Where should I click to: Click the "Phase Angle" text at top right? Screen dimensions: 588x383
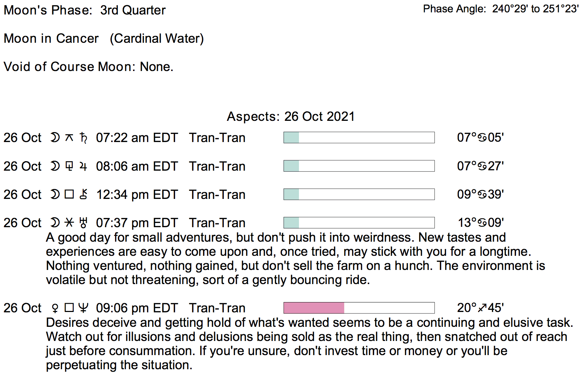click(455, 9)
